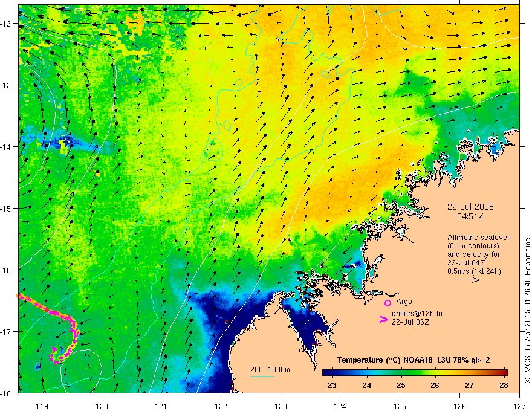Click the latitude axis label "-13"
This screenshot has height=411, width=532.
6,85
